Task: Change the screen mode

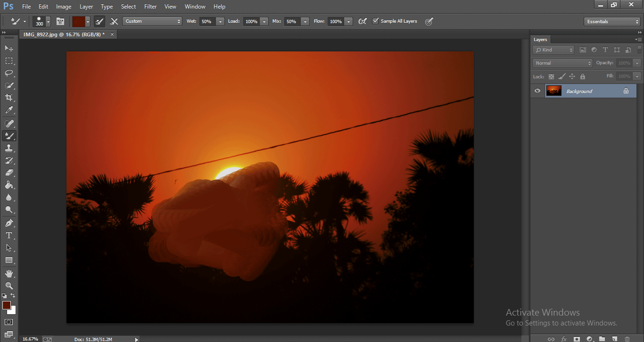Action: click(9, 334)
